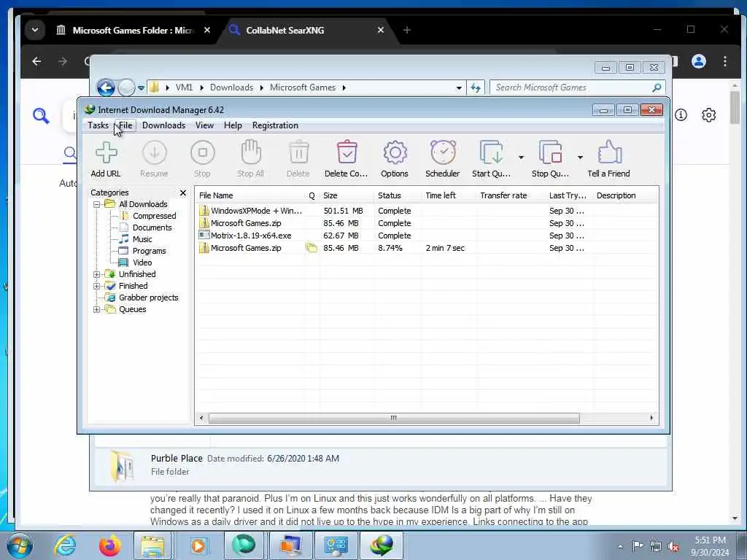Click the IDM taskbar icon
This screenshot has height=560, width=747.
[382, 545]
